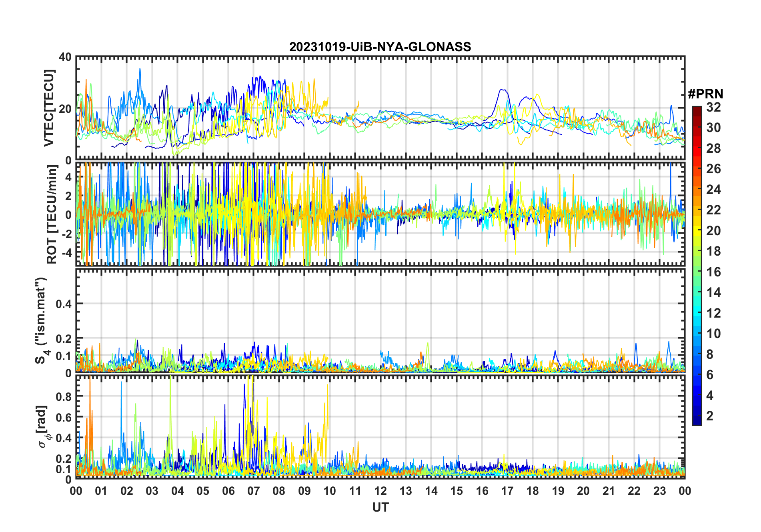
Task: Select hour tick 01 on UT axis
Action: (101, 491)
